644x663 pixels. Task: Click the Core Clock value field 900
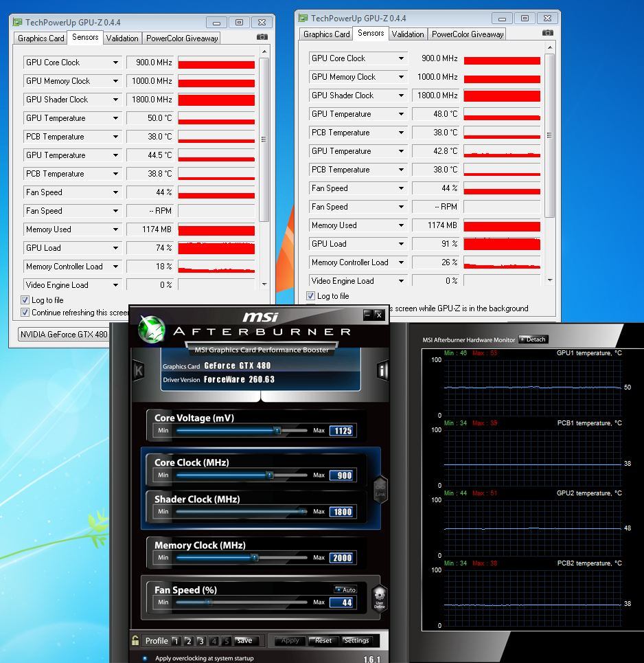pyautogui.click(x=343, y=475)
